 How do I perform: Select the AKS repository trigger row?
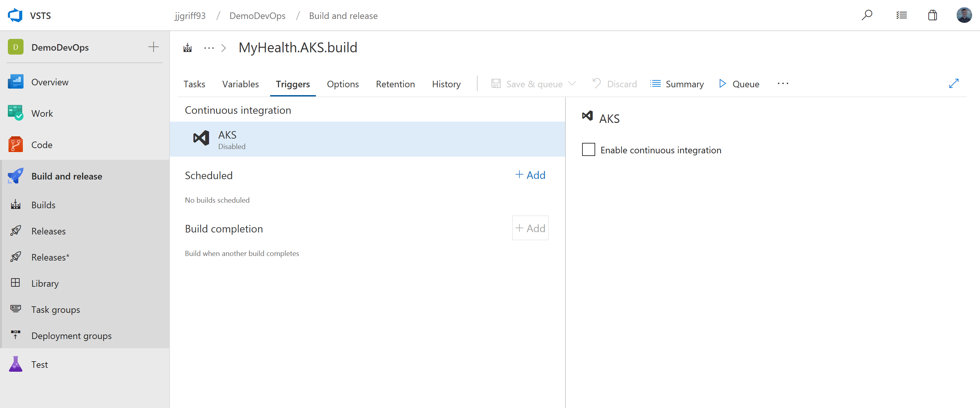367,139
